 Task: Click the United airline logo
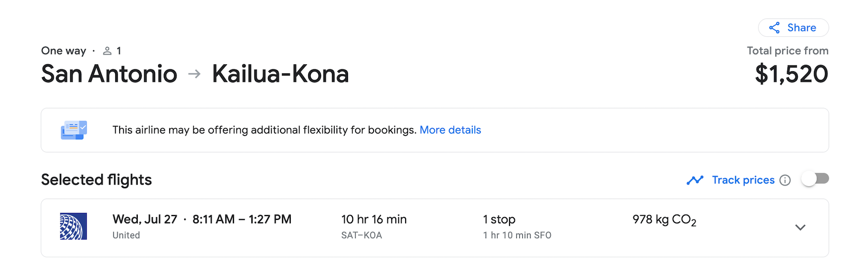point(74,226)
